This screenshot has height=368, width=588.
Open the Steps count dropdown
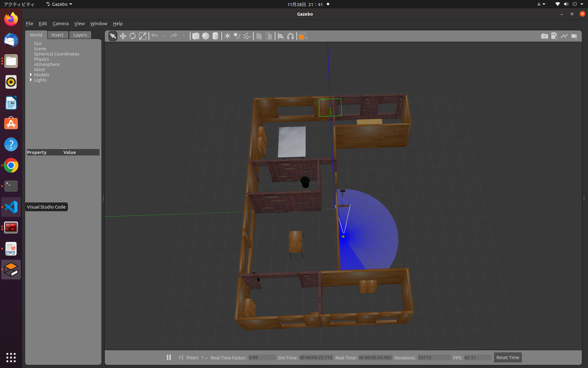[x=204, y=358]
